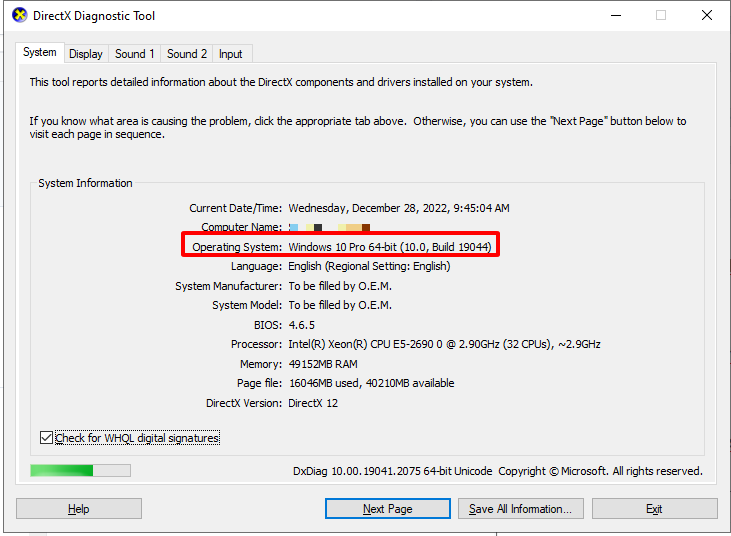Minimize the DirectX Diagnostic Tool window
The image size is (731, 536).
(x=616, y=15)
